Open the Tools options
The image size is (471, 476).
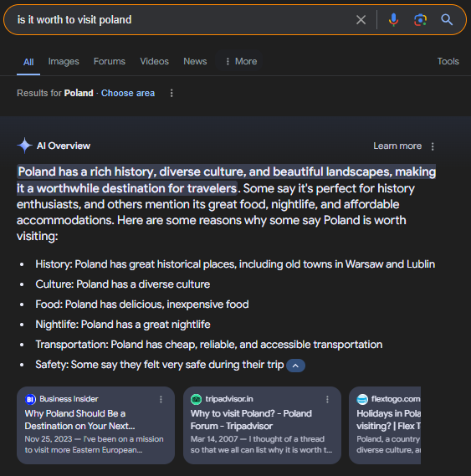tap(448, 61)
